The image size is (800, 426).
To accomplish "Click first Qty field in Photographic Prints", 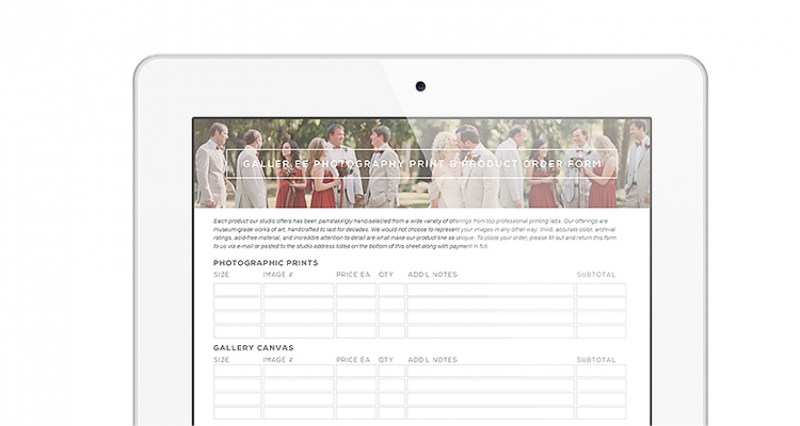I will pos(391,290).
